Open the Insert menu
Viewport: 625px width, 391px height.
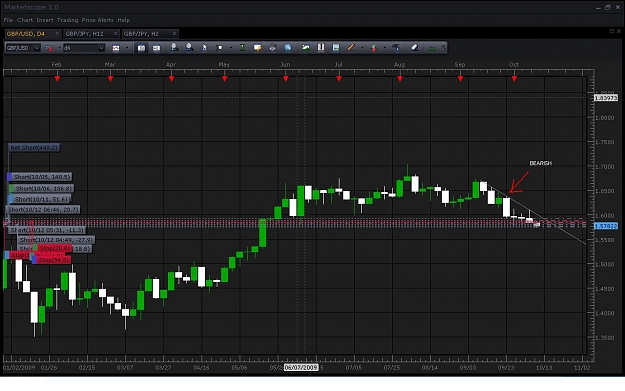[45, 20]
